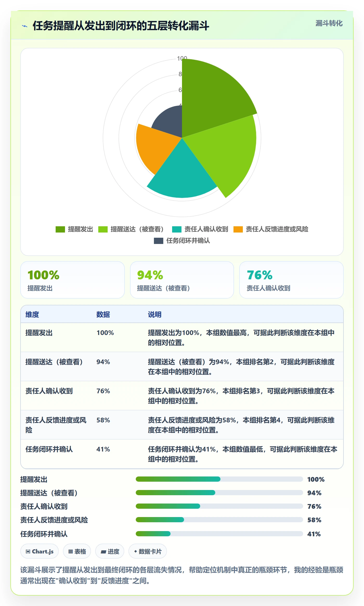
Task: Select the 进度 tag chip
Action: coord(110,551)
